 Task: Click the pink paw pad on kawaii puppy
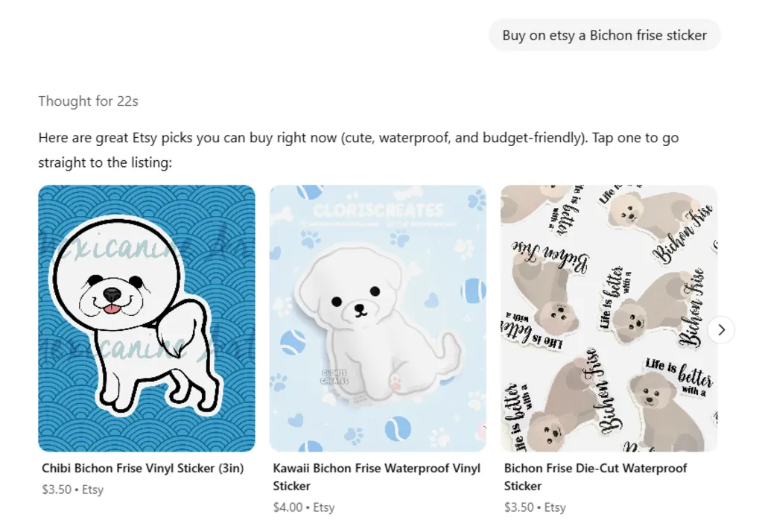click(x=396, y=381)
